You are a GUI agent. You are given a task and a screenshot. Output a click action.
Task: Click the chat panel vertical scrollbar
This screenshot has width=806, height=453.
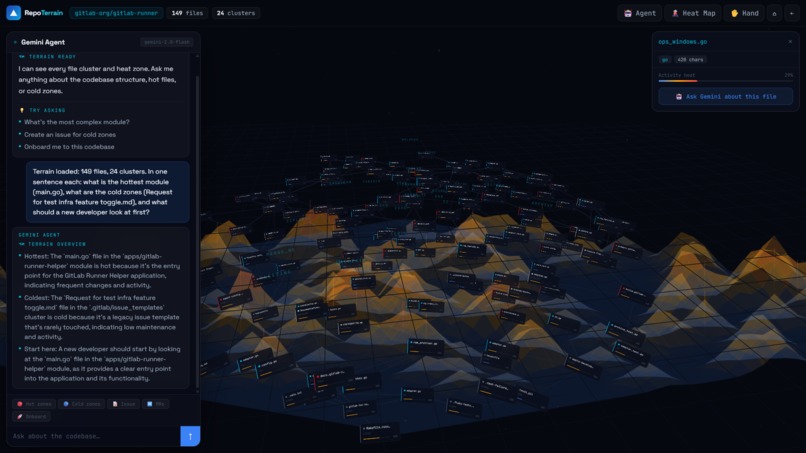tap(197, 231)
